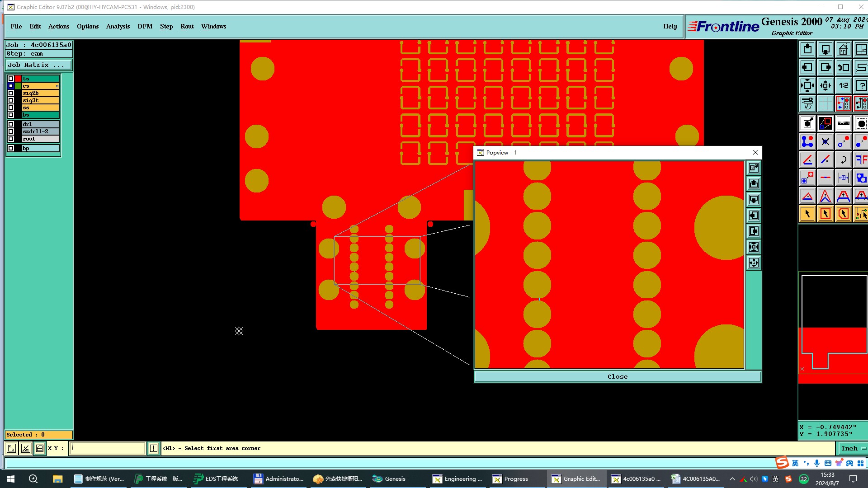Image resolution: width=868 pixels, height=488 pixels.
Task: Click the Home view icon
Action: (x=843, y=49)
